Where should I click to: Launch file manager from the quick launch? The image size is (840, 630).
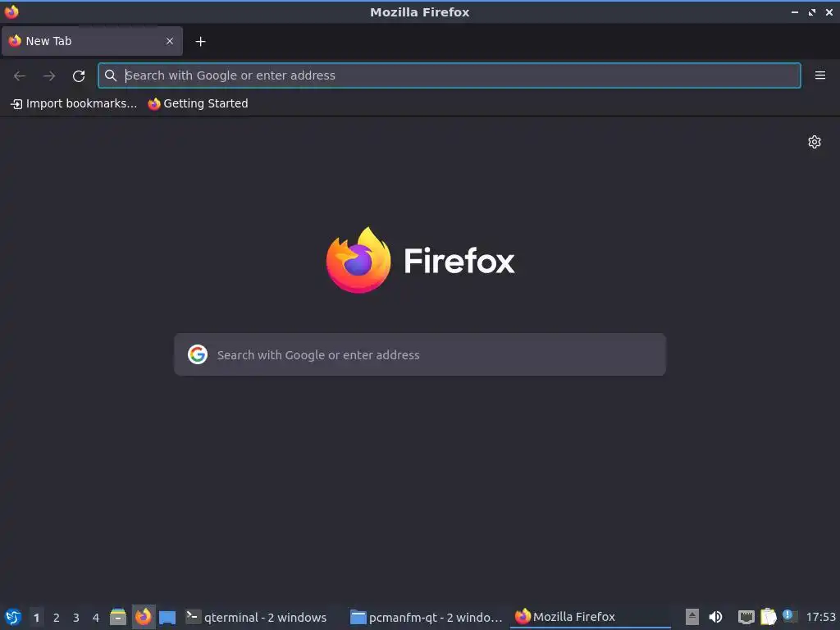click(118, 617)
